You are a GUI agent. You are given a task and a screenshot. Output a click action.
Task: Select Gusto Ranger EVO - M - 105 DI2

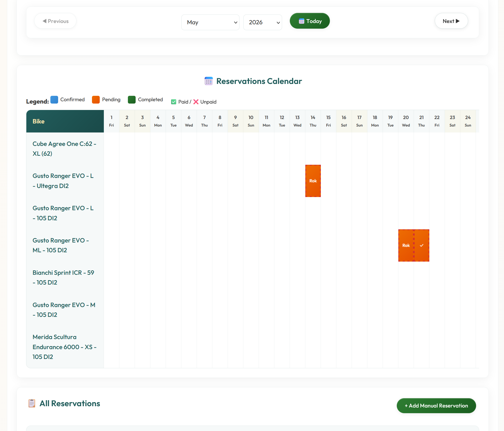tap(65, 310)
